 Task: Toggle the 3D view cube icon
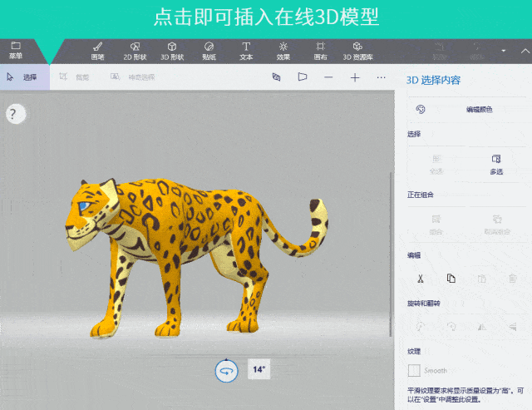(277, 77)
